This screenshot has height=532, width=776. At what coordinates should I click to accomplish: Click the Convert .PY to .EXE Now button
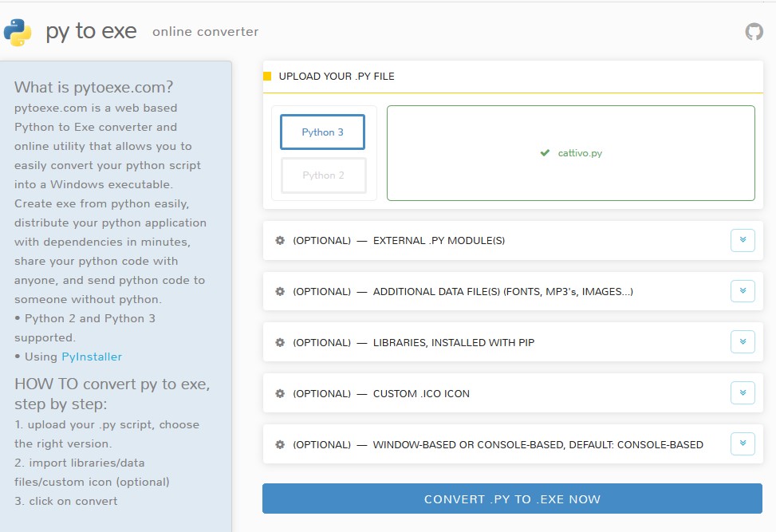click(512, 499)
